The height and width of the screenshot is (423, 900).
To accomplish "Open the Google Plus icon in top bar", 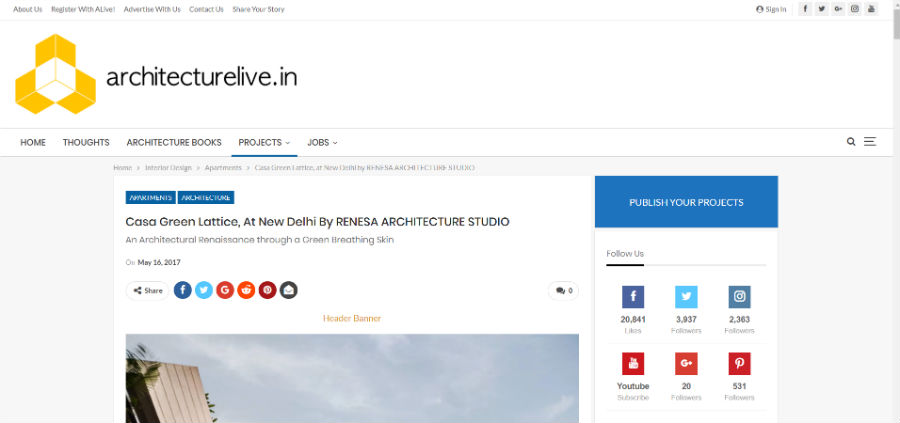I will (839, 9).
